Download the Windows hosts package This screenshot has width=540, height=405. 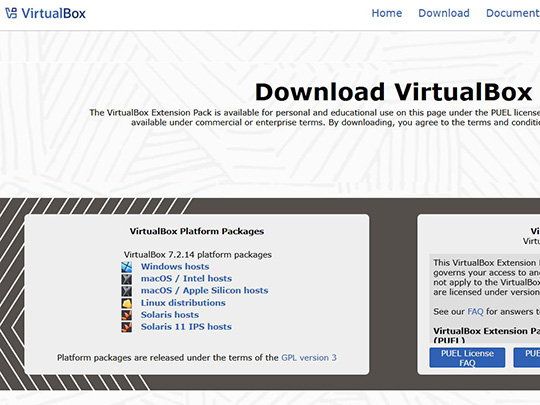(175, 267)
